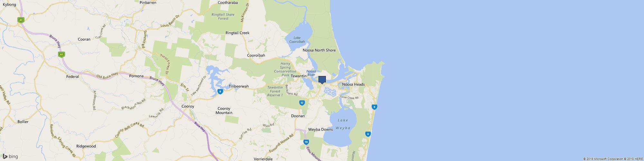Click the Ringtail State Forest label
Viewport: 644px width, 161px height.
(x=223, y=16)
